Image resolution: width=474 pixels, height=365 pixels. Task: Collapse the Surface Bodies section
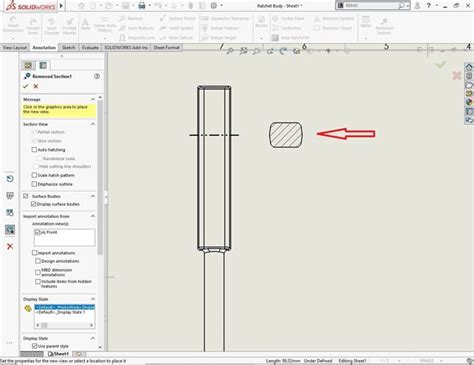coord(93,196)
